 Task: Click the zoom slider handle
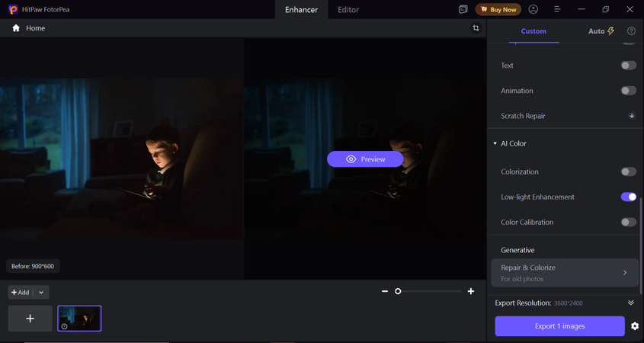point(398,291)
